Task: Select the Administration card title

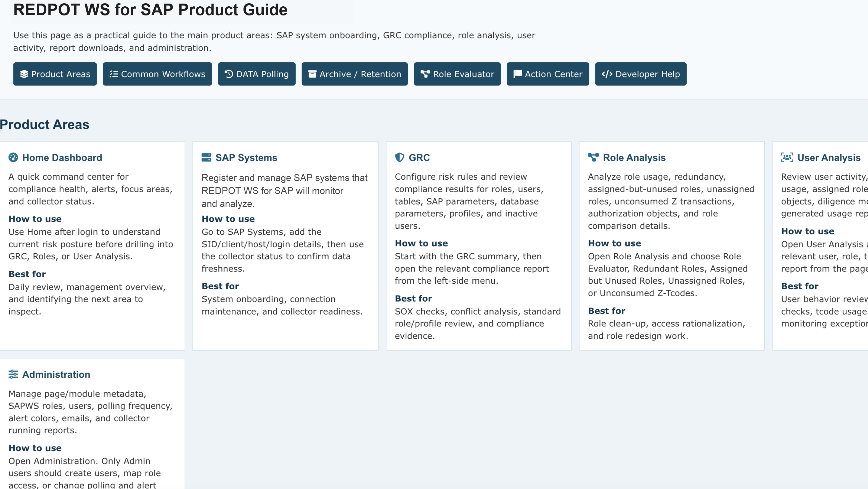Action: point(56,374)
